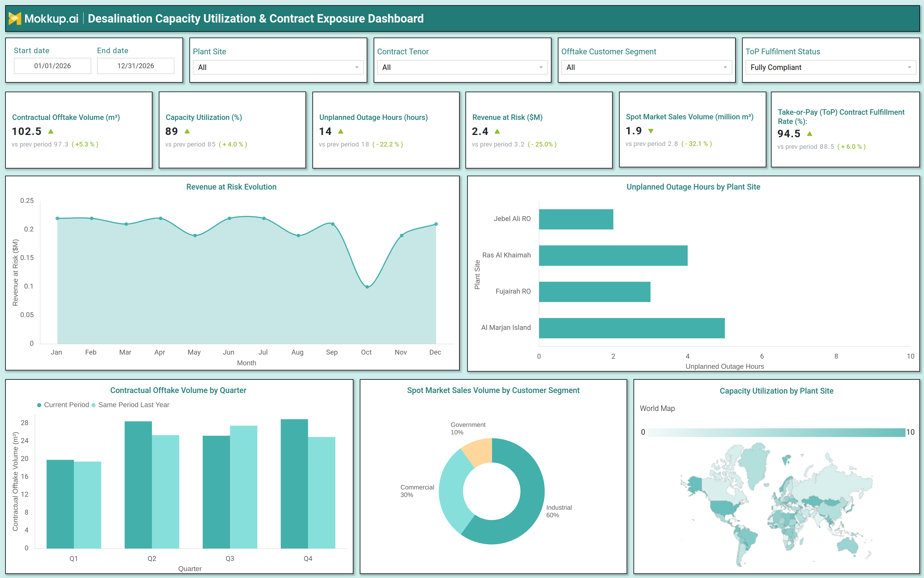Screen dimensions: 924x578
Task: Click the Q2 Current Period bar
Action: tap(138, 485)
